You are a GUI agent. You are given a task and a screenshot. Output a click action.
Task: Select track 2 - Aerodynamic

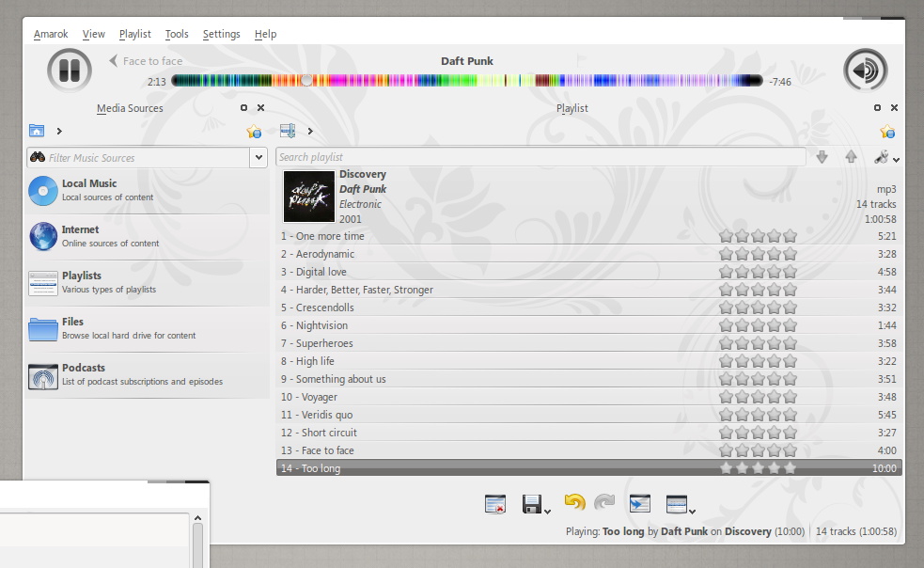tap(588, 254)
